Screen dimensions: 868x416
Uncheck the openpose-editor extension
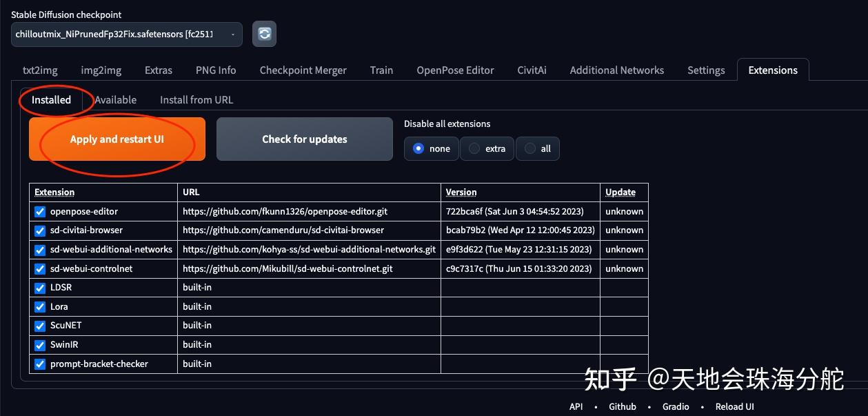(x=39, y=211)
